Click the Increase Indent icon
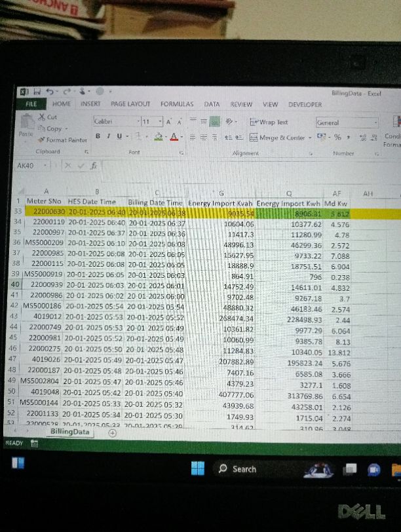This screenshot has height=532, width=401. click(x=239, y=137)
